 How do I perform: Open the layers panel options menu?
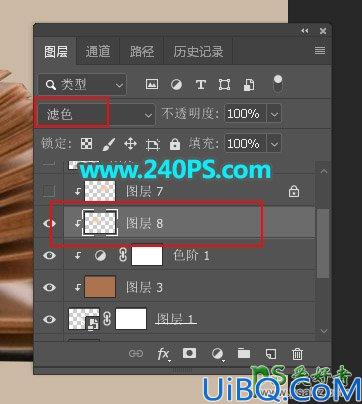pos(320,50)
